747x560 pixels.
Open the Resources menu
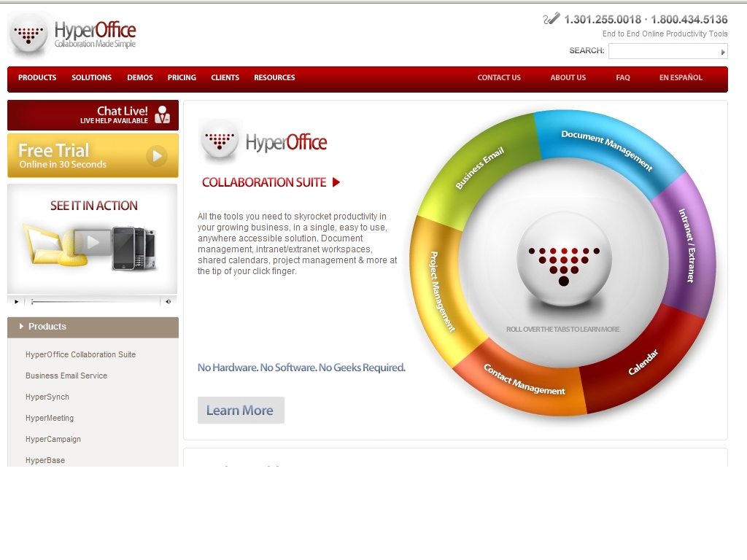click(x=274, y=77)
